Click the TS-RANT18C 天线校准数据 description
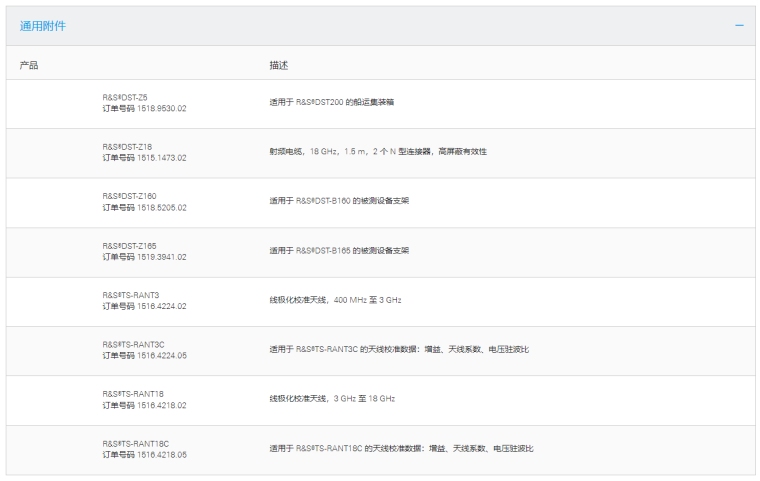This screenshot has width=760, height=481. (401, 448)
